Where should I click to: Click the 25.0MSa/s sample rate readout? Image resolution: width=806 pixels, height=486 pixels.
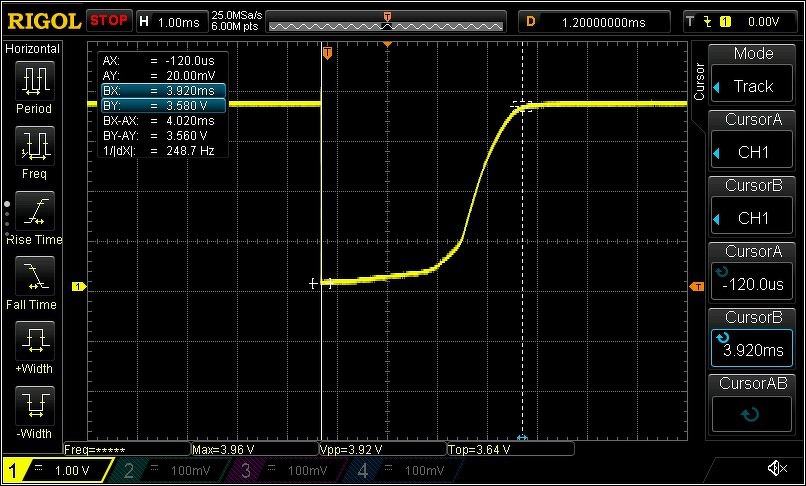[x=236, y=15]
